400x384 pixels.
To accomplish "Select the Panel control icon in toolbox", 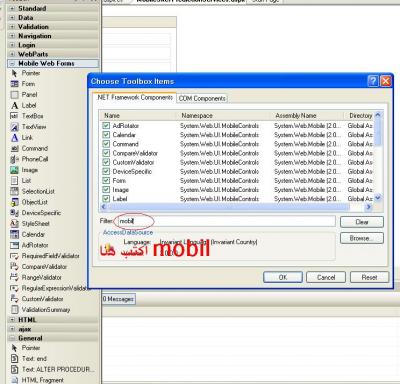I will [x=14, y=95].
